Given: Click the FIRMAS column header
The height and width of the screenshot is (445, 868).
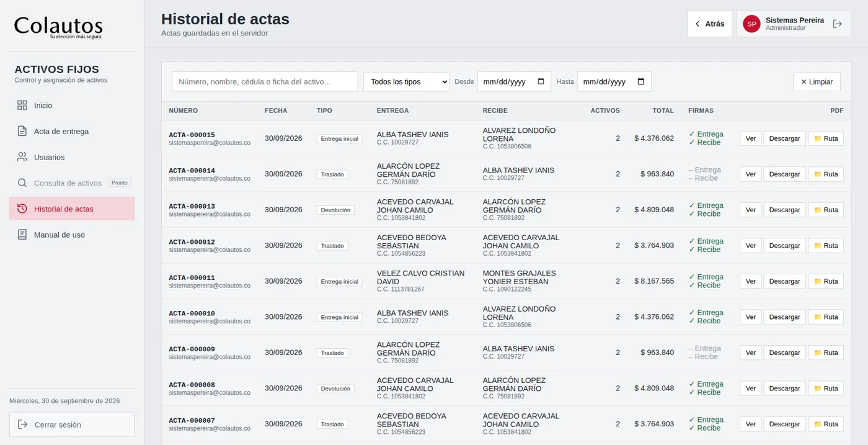Looking at the screenshot, I should (x=701, y=110).
